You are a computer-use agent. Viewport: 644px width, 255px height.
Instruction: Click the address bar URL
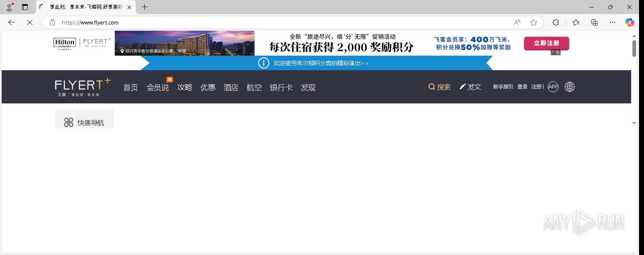(x=90, y=23)
